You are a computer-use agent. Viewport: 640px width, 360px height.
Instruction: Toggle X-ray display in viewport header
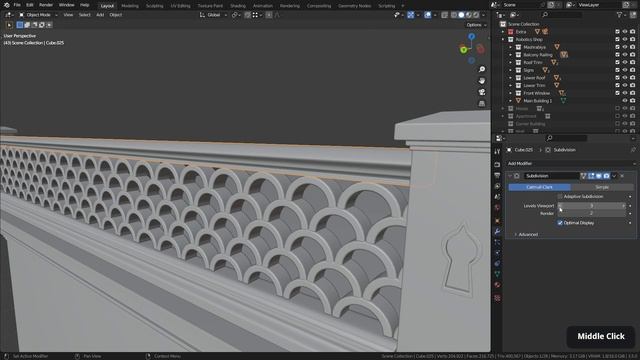click(x=444, y=15)
